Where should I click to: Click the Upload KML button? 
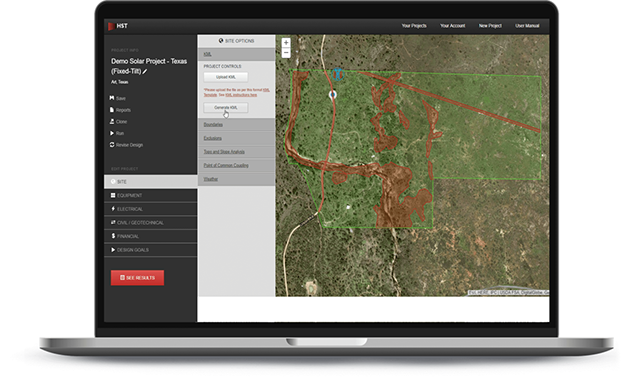point(226,77)
